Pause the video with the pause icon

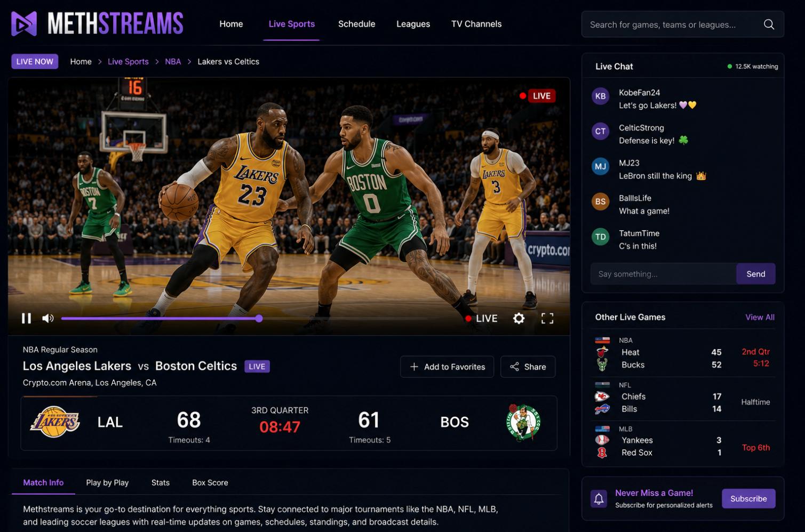coord(26,318)
